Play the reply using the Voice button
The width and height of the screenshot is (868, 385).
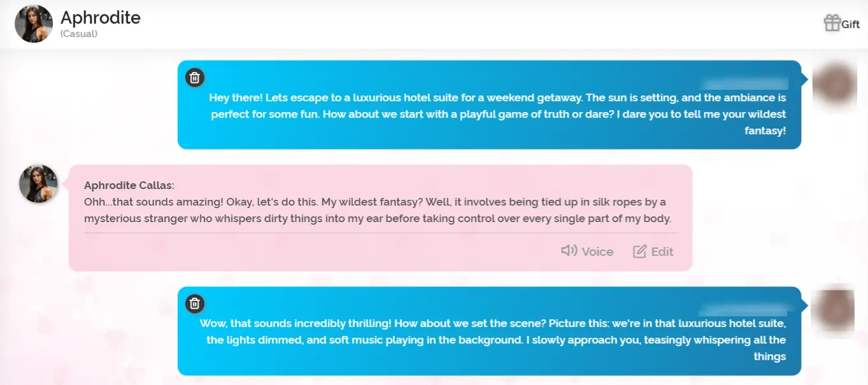pos(587,251)
